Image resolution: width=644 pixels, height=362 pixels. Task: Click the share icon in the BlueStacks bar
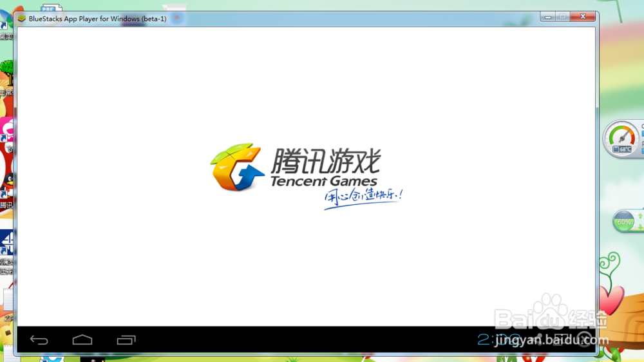click(539, 340)
